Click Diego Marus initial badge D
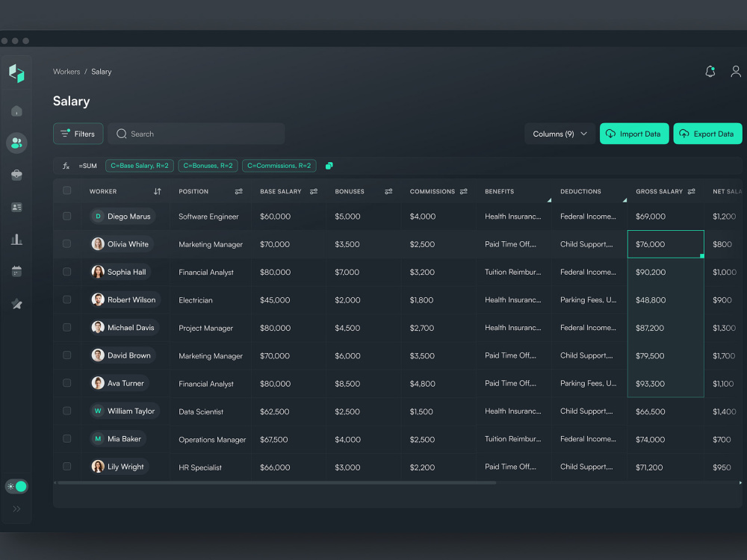The height and width of the screenshot is (560, 747). [98, 217]
